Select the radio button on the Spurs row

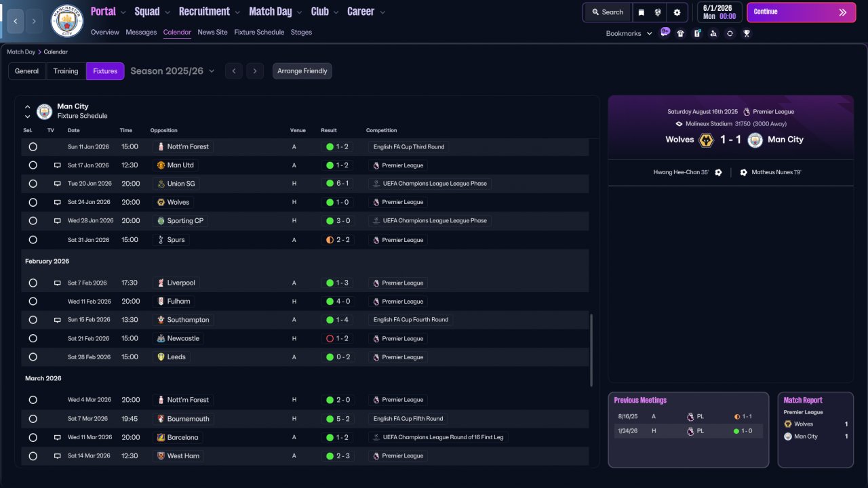click(x=33, y=240)
